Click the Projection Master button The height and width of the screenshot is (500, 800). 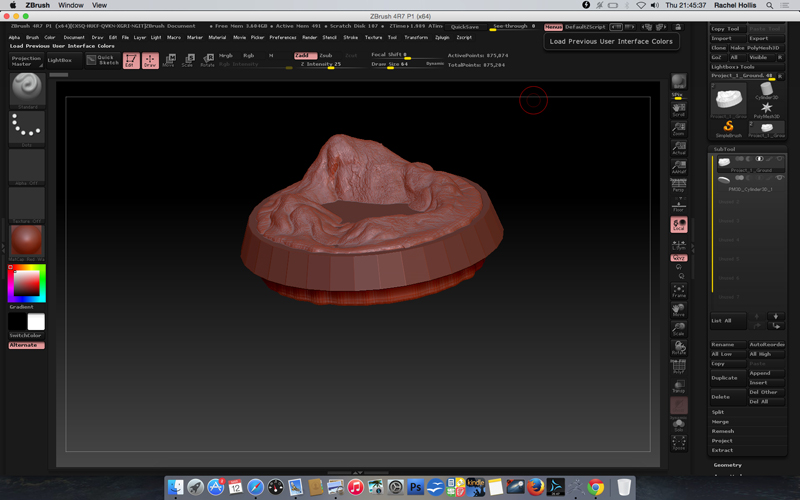tap(27, 61)
